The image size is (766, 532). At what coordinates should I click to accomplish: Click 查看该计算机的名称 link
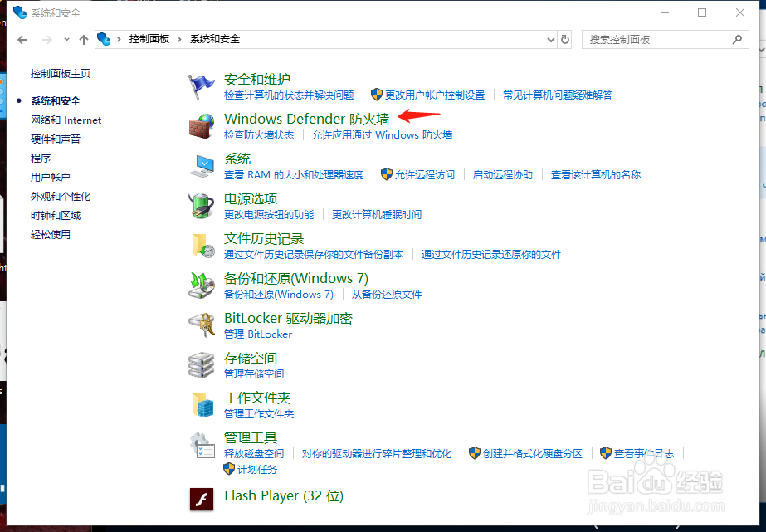(596, 175)
